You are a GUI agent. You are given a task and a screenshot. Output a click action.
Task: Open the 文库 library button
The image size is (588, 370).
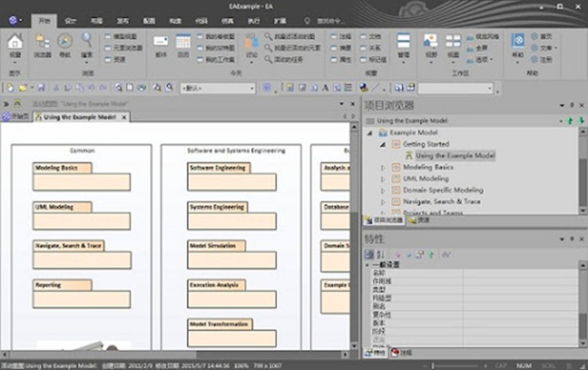tap(544, 48)
